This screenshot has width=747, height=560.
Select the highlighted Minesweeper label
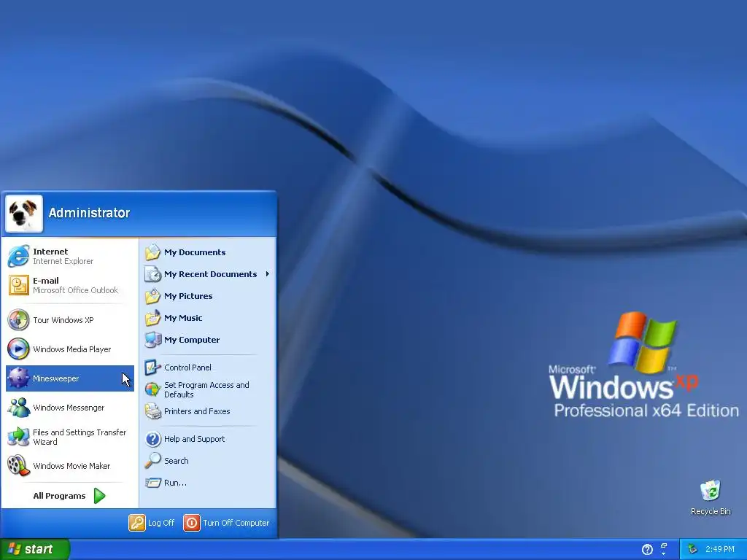55,378
